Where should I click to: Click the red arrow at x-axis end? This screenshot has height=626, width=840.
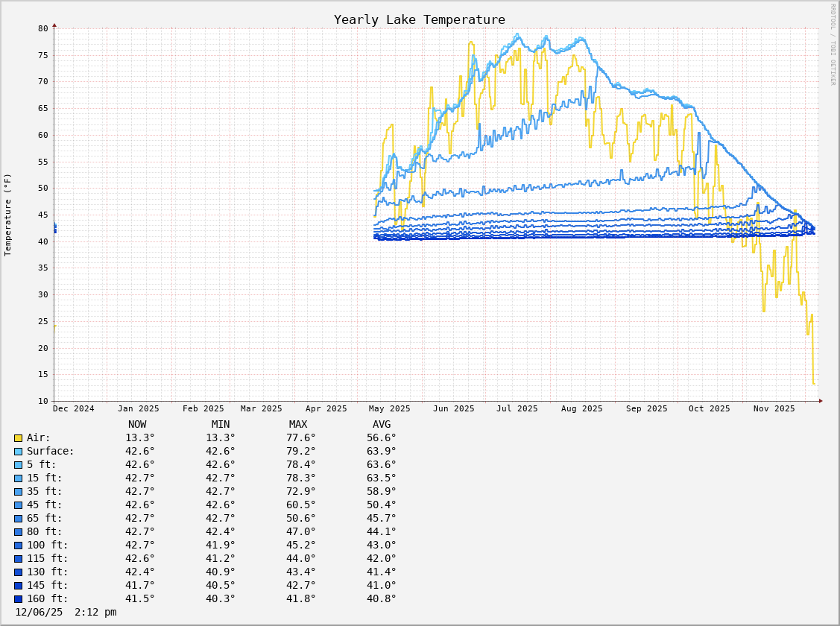coord(821,401)
